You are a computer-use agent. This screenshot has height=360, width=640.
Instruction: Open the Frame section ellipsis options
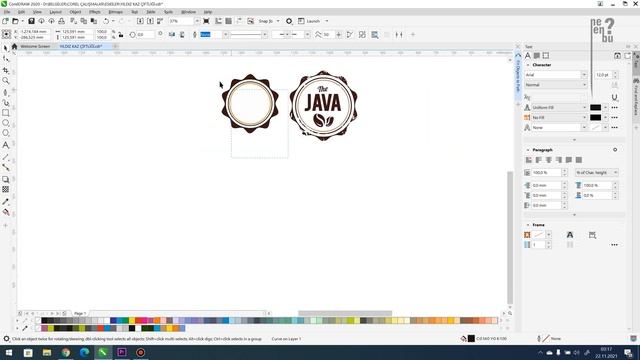point(615,245)
